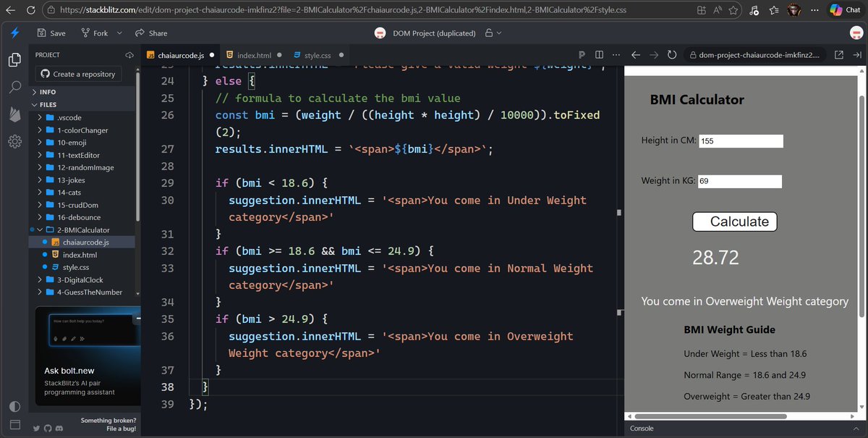Reload the preview pane
Screen dimensions: 868x438
672,55
